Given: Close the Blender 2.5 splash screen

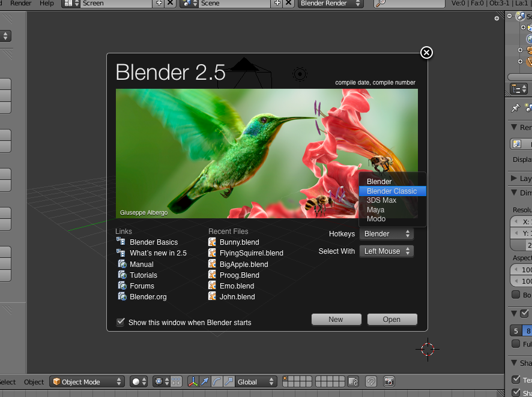Looking at the screenshot, I should click(x=426, y=53).
